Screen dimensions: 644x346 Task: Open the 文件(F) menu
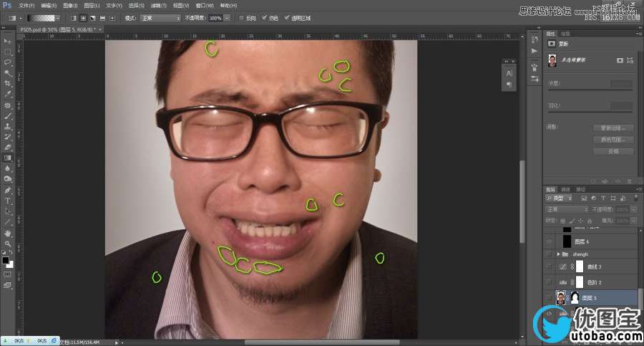(27, 6)
